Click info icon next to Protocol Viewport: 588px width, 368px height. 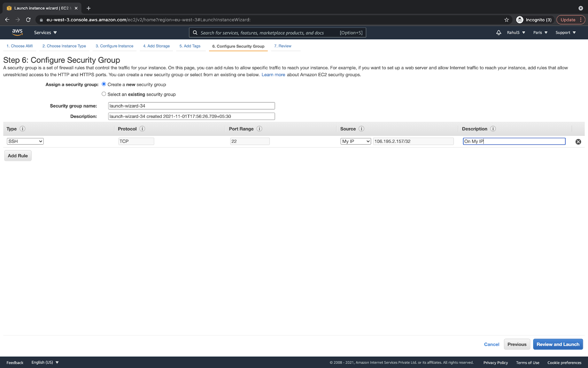(x=142, y=129)
